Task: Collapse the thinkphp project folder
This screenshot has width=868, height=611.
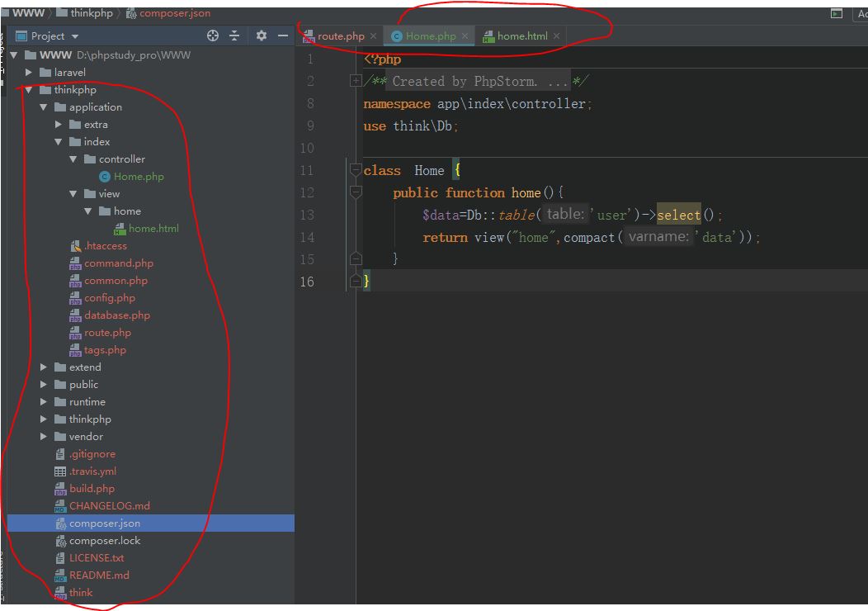Action: 29,90
